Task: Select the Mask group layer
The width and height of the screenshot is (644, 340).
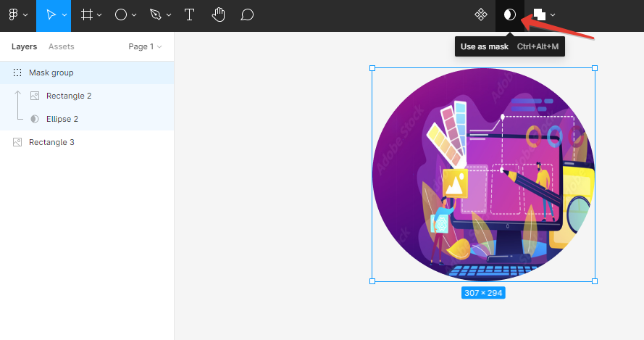Action: [x=87, y=72]
